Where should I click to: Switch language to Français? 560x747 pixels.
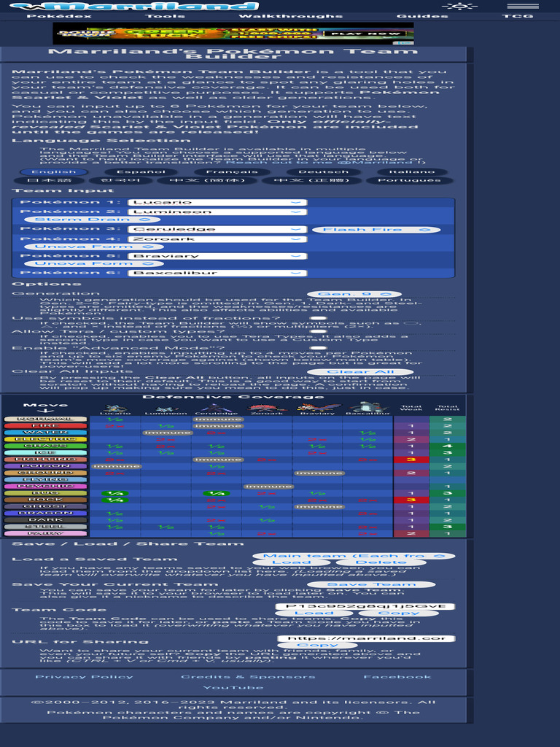pyautogui.click(x=232, y=172)
